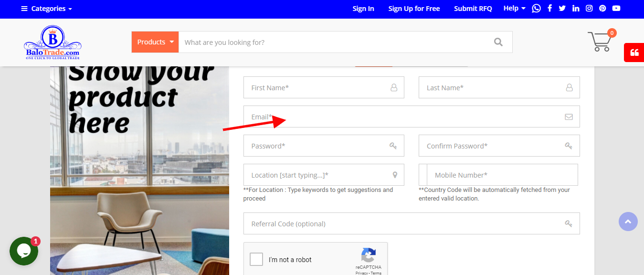Screen dimensions: 644x275
Task: Open the Facebook social icon
Action: (550, 9)
